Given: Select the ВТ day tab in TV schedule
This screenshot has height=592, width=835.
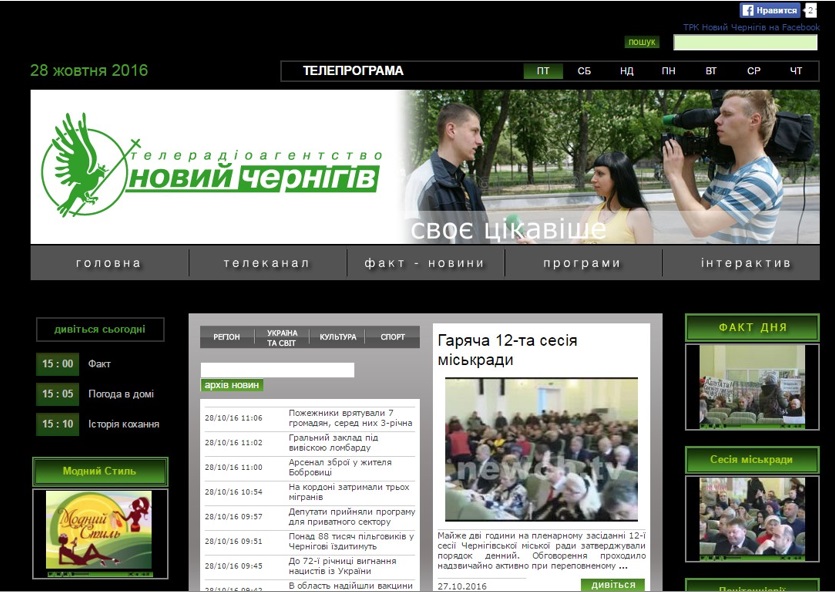Looking at the screenshot, I should (x=711, y=71).
